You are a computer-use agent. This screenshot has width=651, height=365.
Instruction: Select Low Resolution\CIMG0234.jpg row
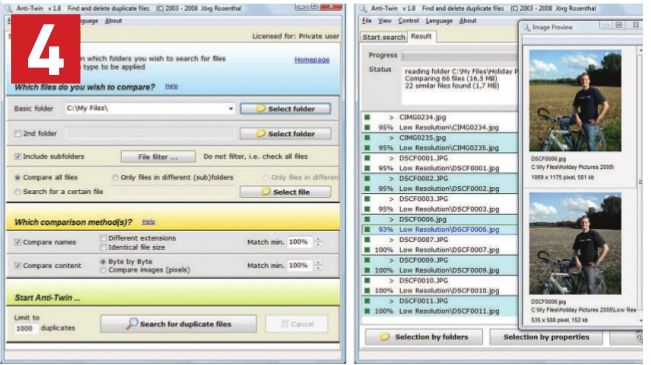[440, 127]
